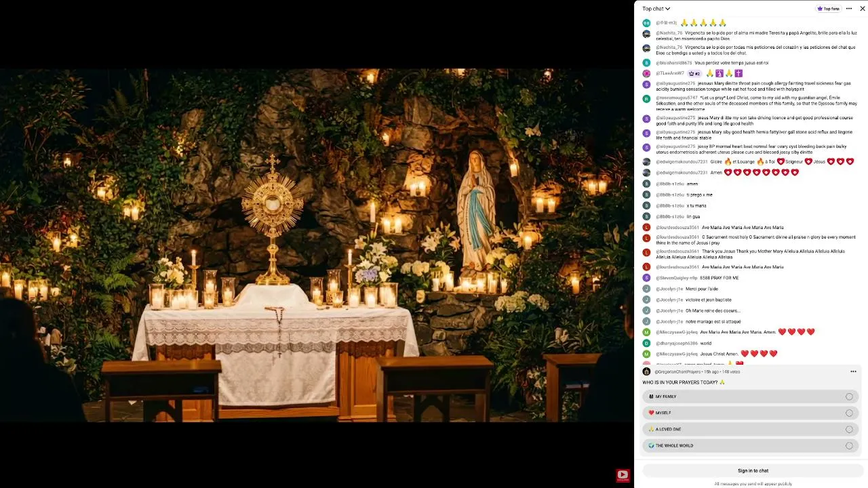This screenshot has height=488, width=868.
Task: Click avatar beside the five praying hands message
Action: 646,23
